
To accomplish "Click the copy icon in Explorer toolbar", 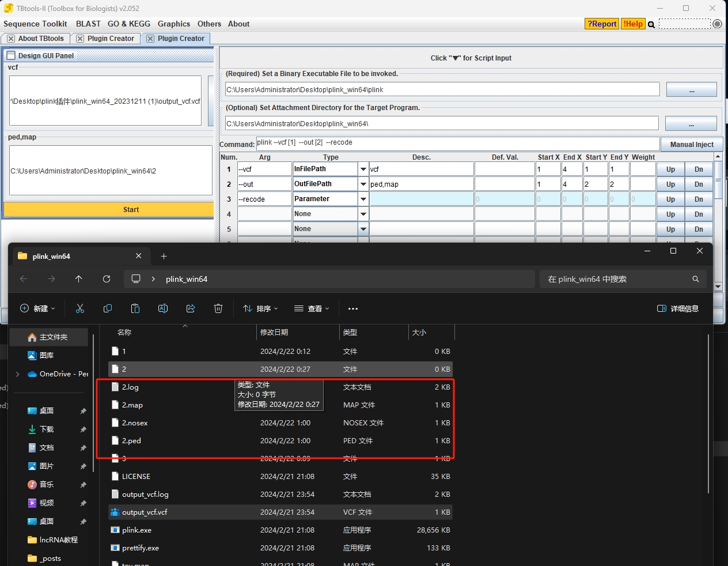I will (x=108, y=309).
